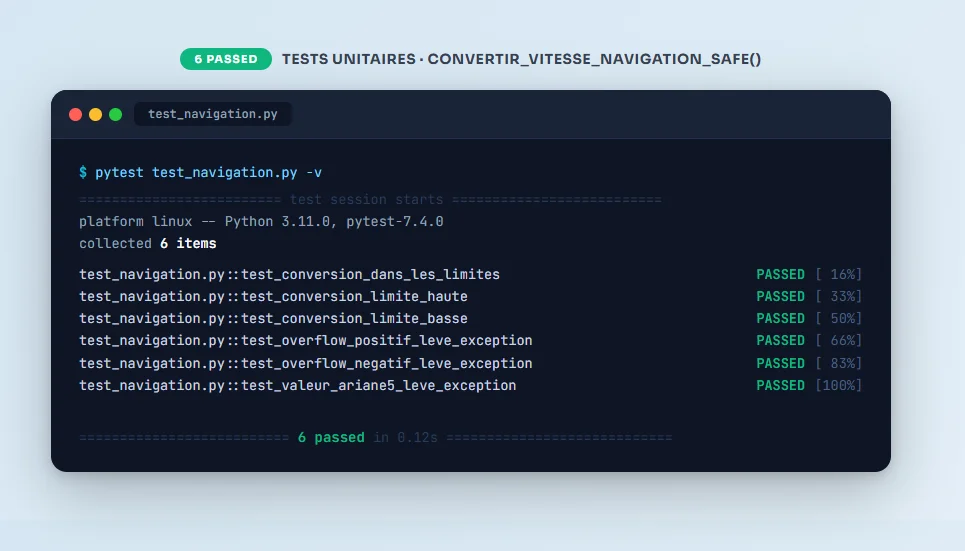Click the green maximize dot on terminal window
The image size is (965, 551).
[x=116, y=115]
